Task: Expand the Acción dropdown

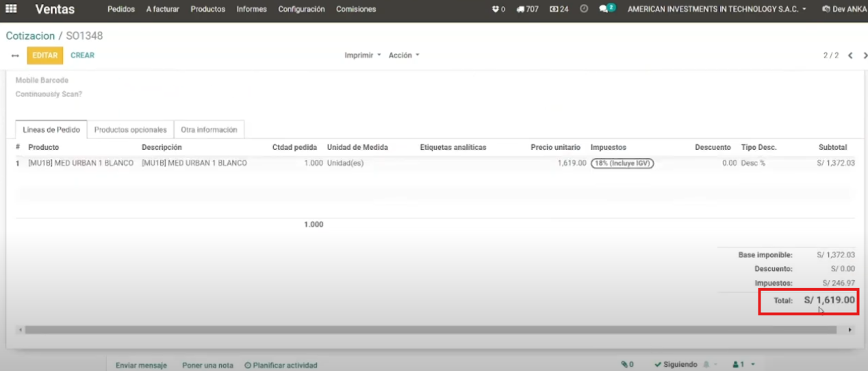Action: click(x=403, y=55)
